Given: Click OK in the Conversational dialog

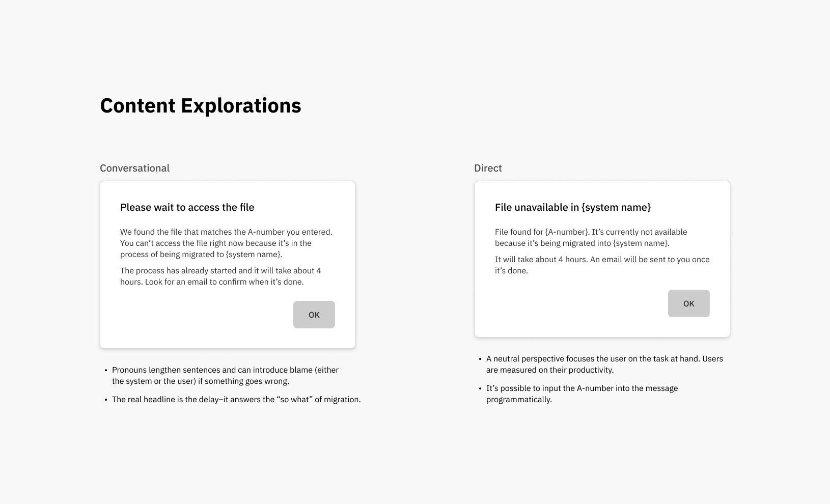Looking at the screenshot, I should pyautogui.click(x=314, y=315).
